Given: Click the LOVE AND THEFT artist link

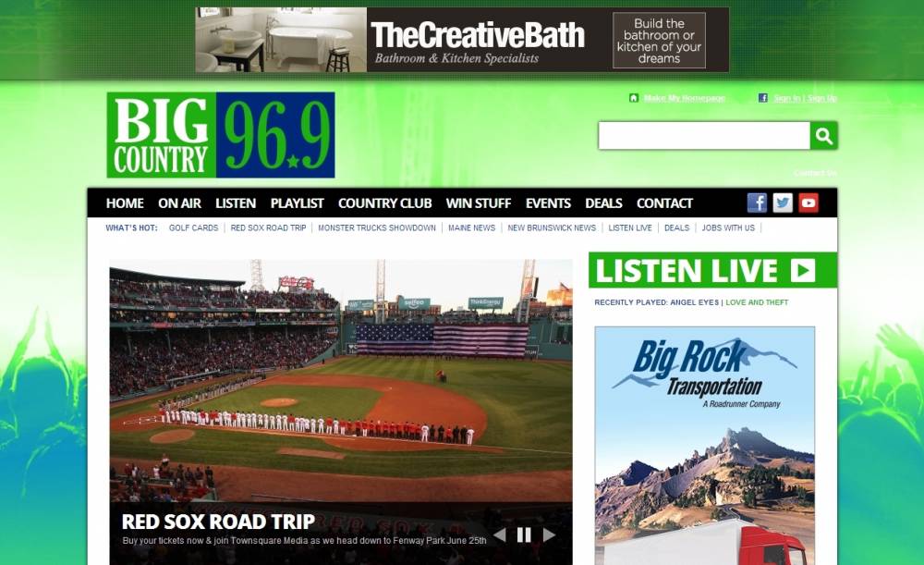Looking at the screenshot, I should click(757, 302).
